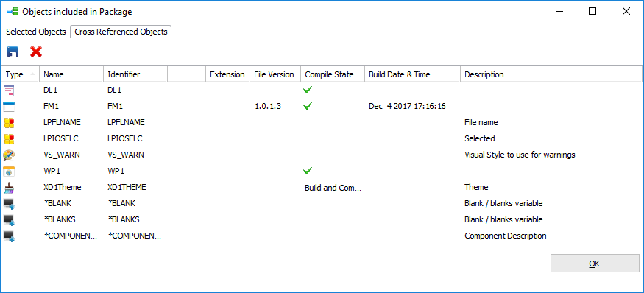Sort by the Name column header

coord(71,74)
